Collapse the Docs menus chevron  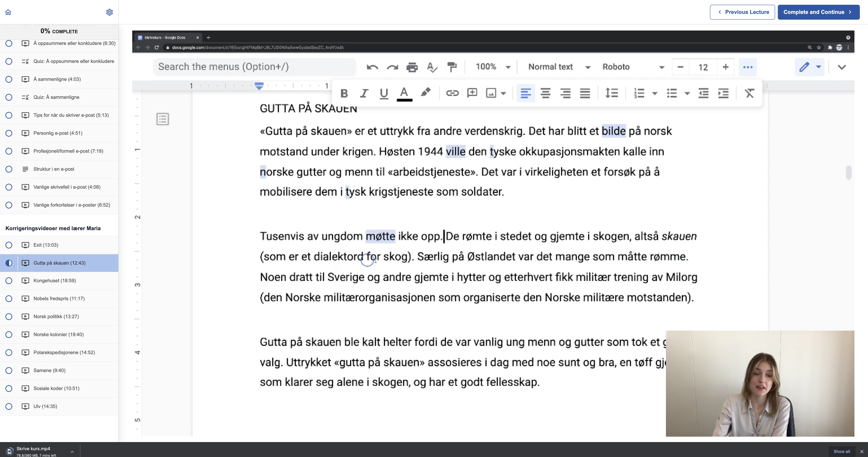[842, 67]
